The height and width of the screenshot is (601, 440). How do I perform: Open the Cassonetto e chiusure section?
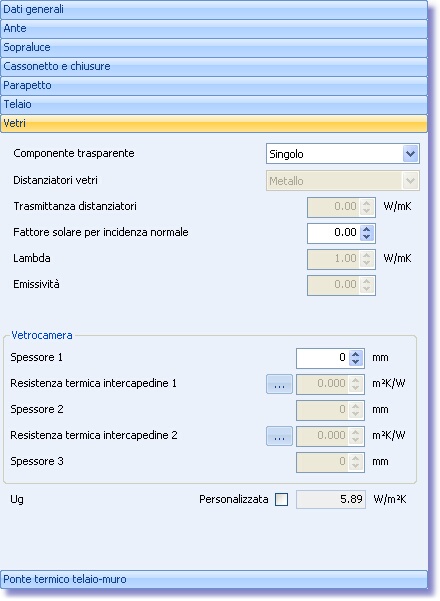click(214, 66)
